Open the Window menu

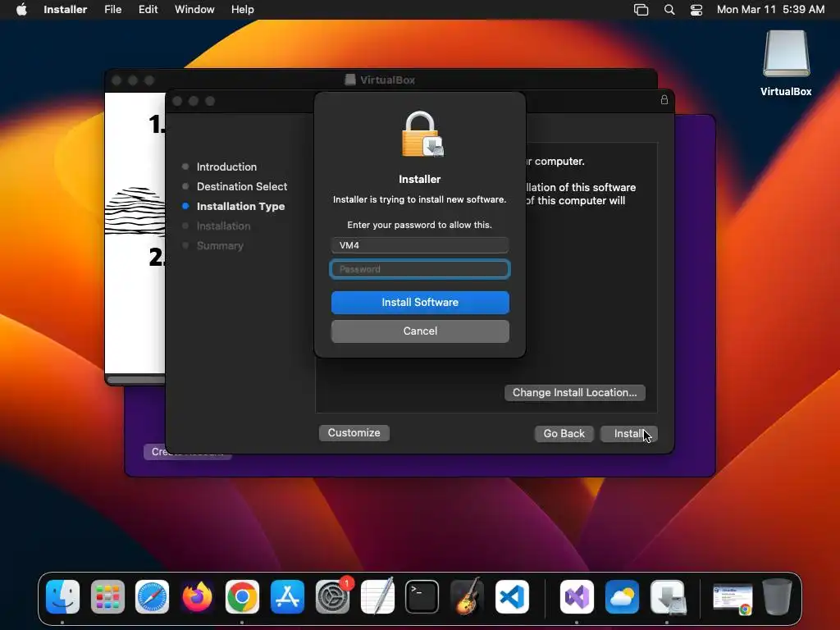(x=194, y=10)
